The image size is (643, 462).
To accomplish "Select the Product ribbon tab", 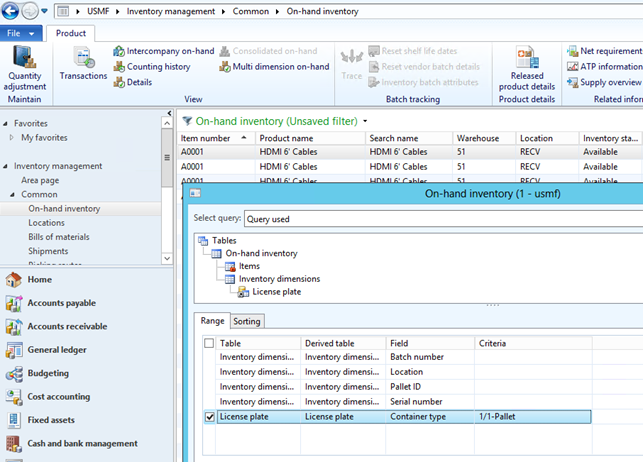I will tap(70, 33).
